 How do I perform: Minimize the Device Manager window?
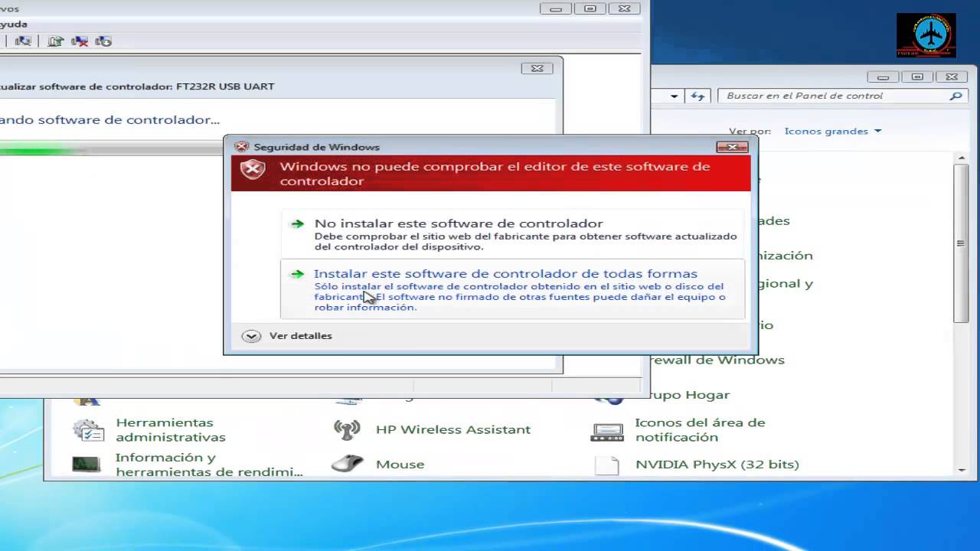[x=556, y=8]
